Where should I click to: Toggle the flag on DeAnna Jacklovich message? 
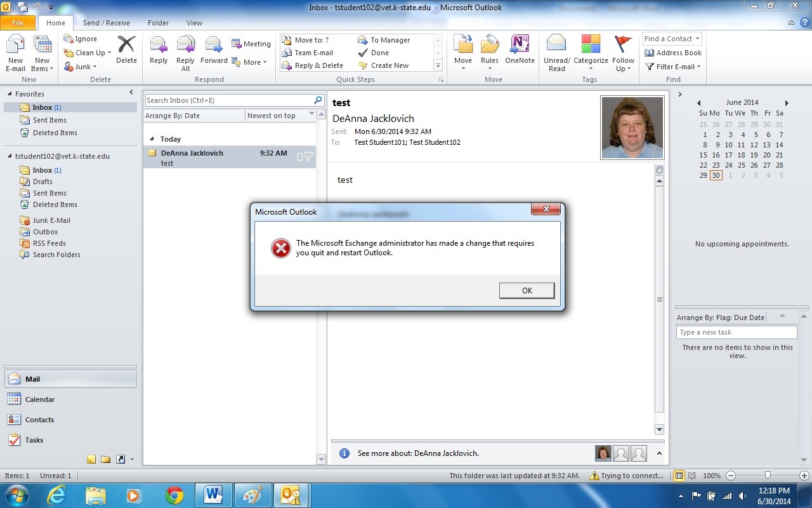309,156
